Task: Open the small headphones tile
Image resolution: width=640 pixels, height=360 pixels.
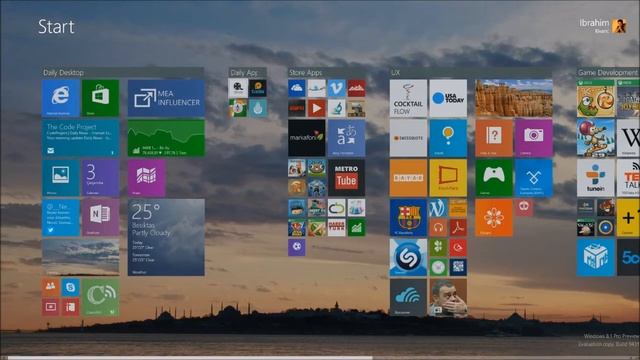Action: pyautogui.click(x=438, y=227)
